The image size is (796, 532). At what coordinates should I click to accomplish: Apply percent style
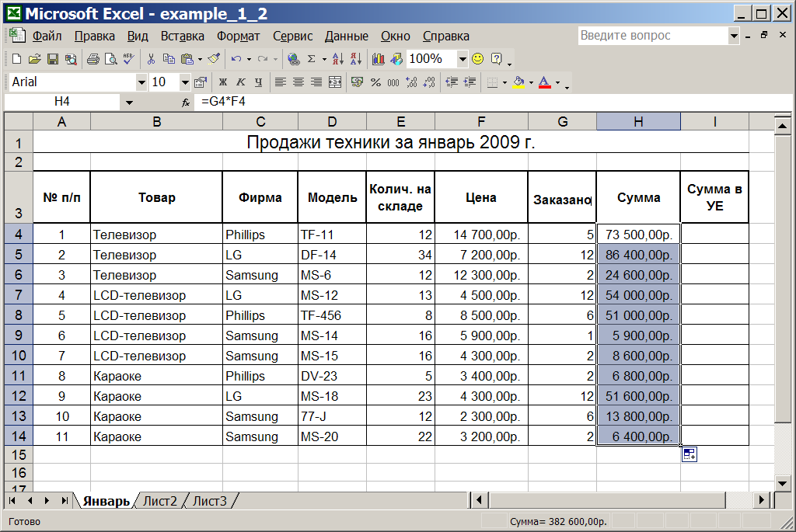click(375, 82)
